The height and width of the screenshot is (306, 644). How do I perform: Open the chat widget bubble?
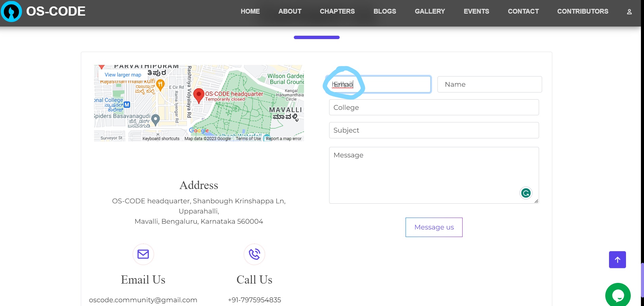(x=618, y=295)
